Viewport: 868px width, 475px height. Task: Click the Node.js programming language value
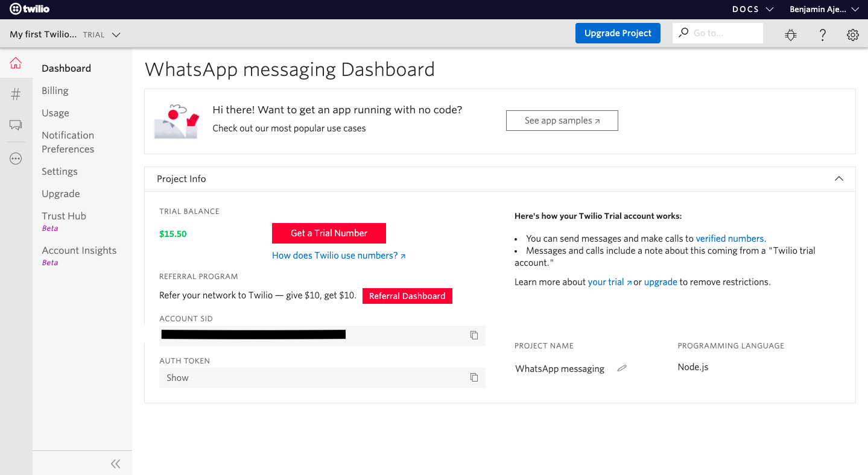(693, 367)
